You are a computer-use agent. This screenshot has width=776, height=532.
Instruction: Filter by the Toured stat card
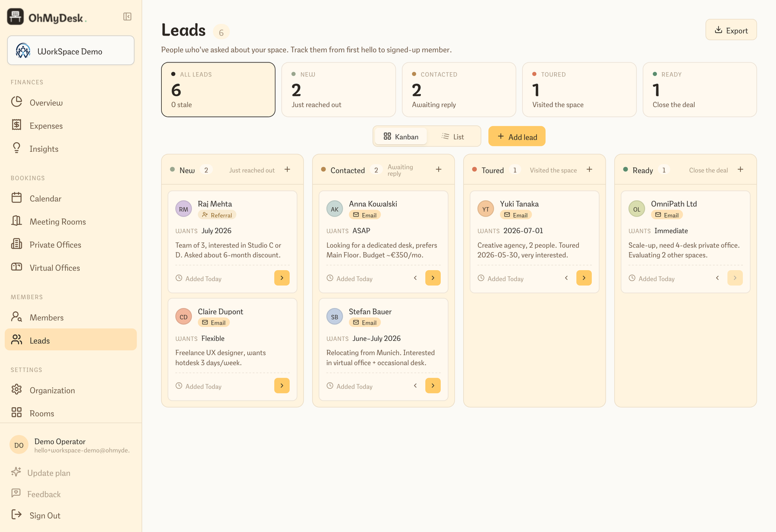click(x=579, y=89)
